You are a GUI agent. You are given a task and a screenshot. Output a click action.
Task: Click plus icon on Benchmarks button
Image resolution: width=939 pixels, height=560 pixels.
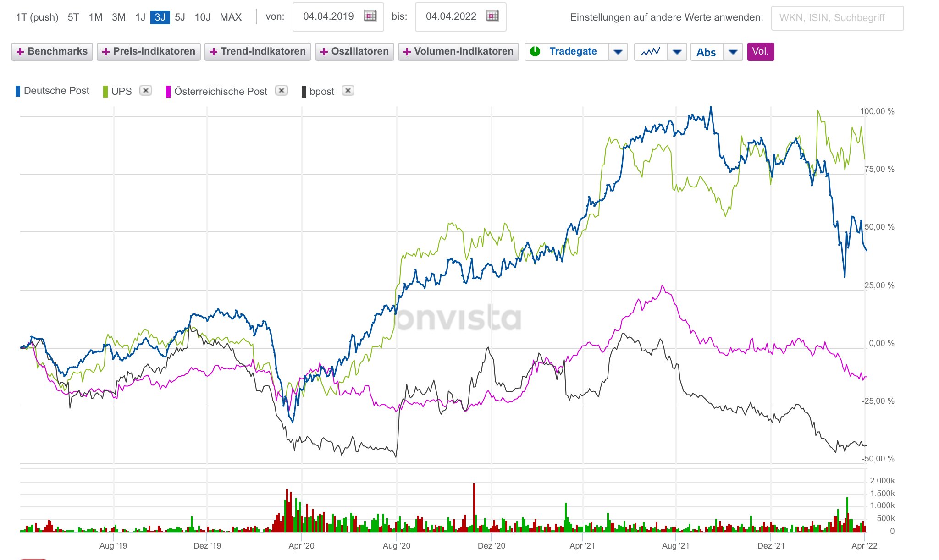[20, 52]
